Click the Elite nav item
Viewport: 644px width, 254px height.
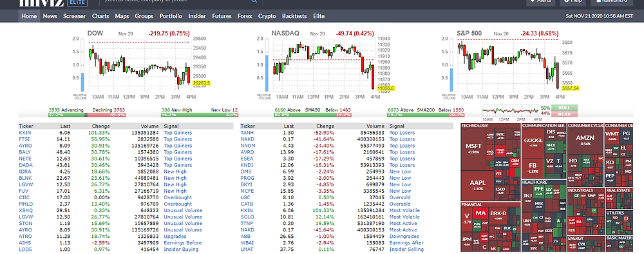tap(319, 16)
